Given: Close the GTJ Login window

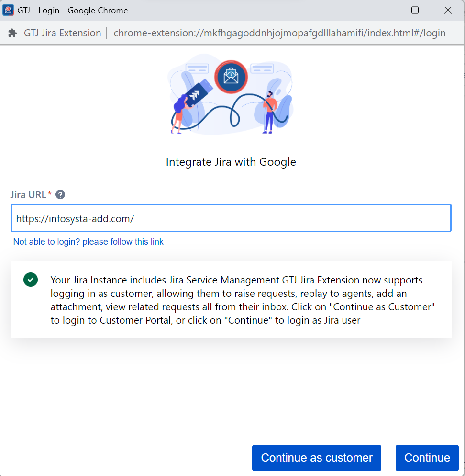Looking at the screenshot, I should coord(448,10).
